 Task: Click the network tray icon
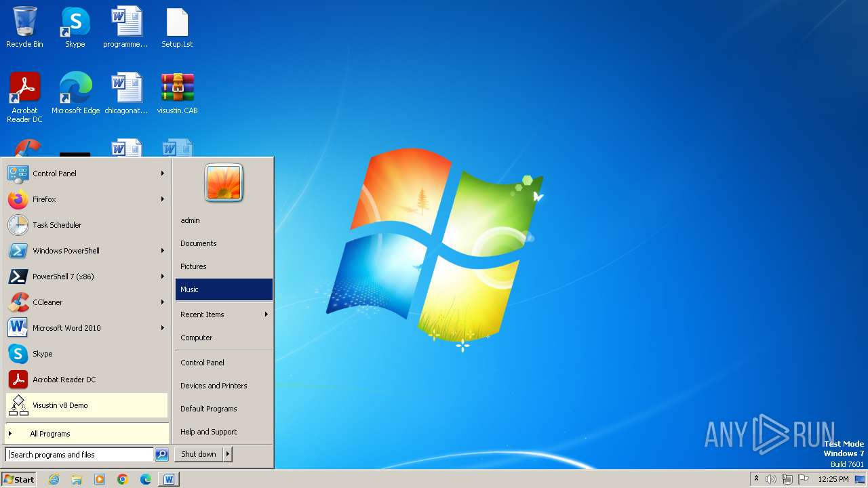787,479
